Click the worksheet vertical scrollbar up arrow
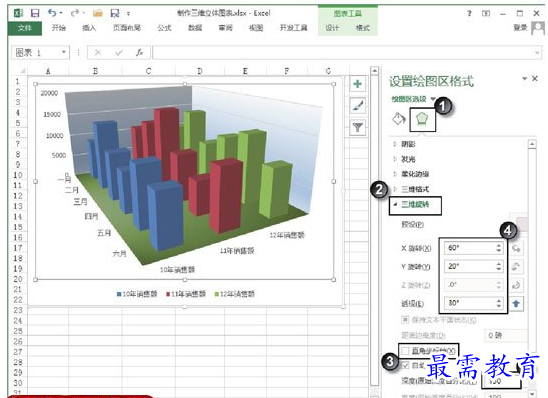This screenshot has height=398, width=548. click(x=374, y=71)
